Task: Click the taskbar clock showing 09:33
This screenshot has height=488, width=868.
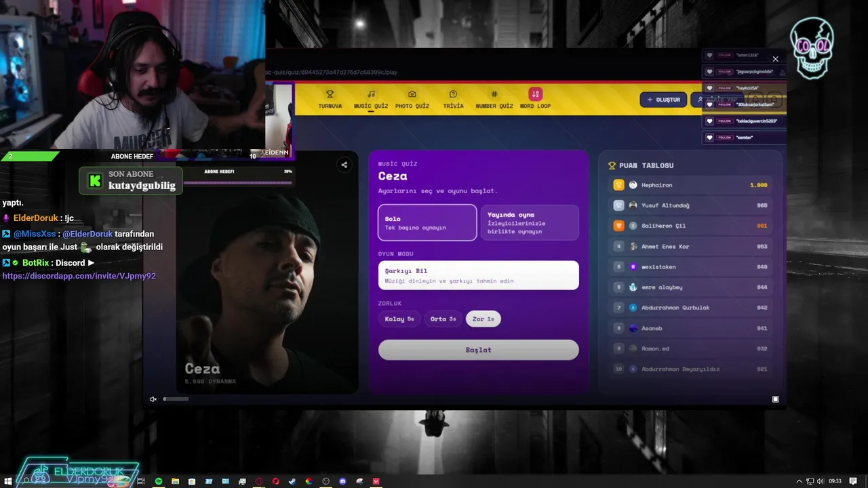Action: [x=835, y=481]
